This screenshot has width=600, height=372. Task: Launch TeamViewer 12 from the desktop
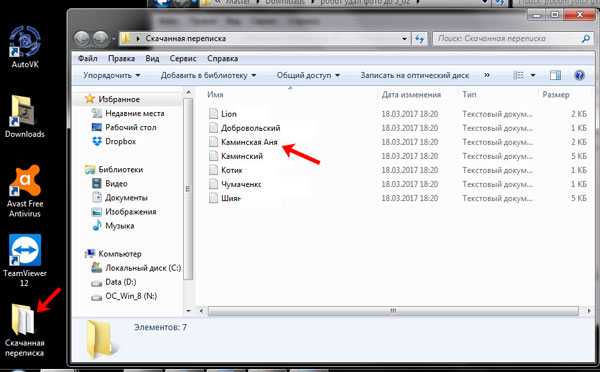pyautogui.click(x=25, y=260)
